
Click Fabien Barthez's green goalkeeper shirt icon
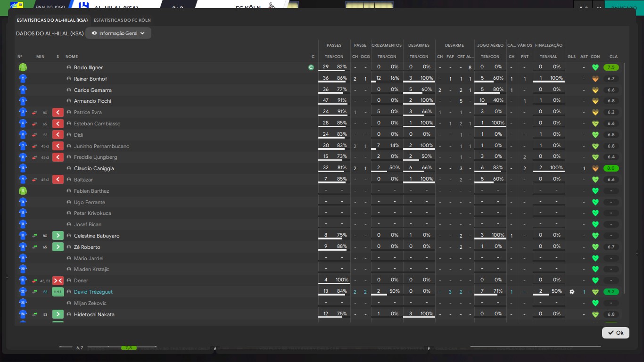coord(23,191)
